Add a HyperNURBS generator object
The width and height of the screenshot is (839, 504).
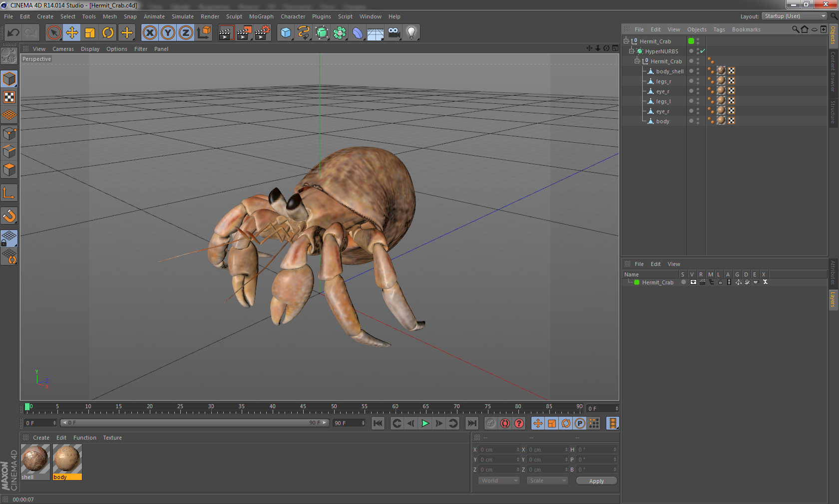[x=322, y=33]
